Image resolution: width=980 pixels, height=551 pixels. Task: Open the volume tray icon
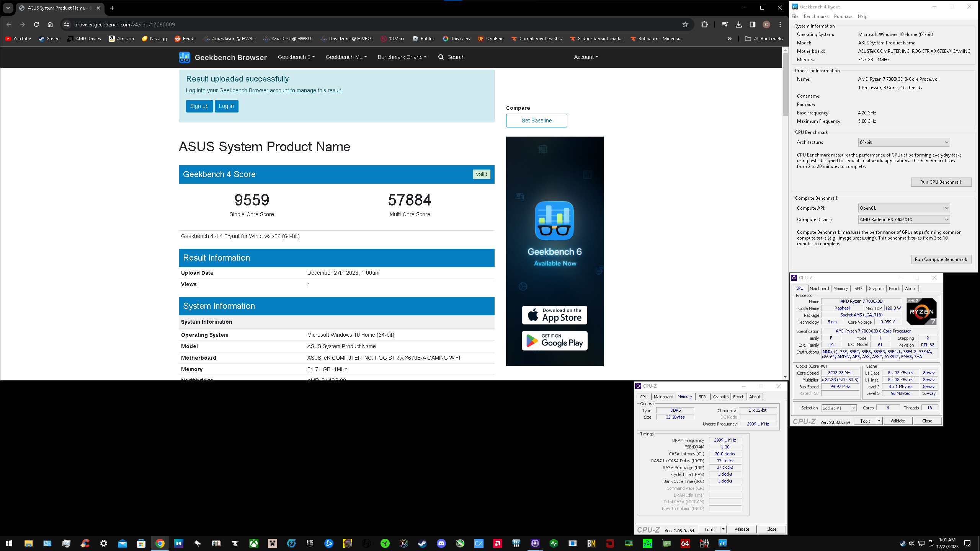(911, 543)
